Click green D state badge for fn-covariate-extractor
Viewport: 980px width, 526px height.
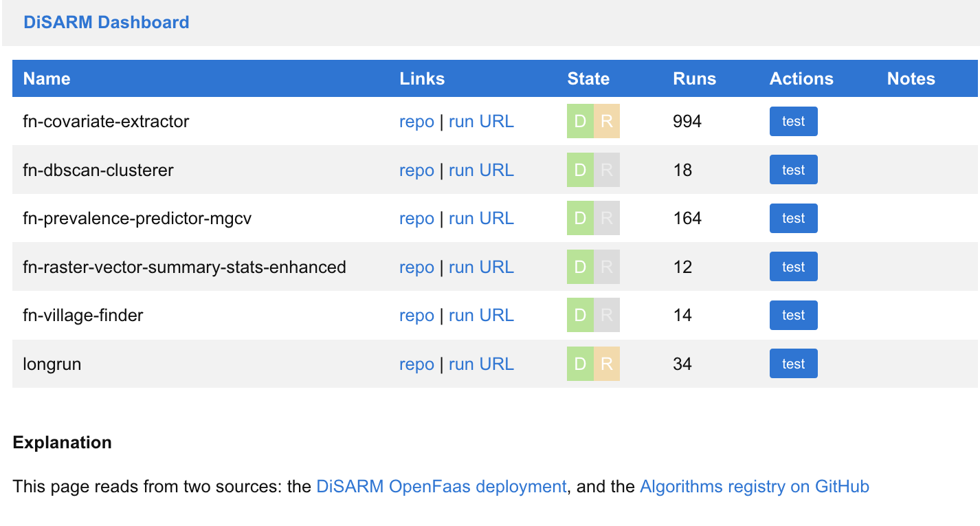click(x=580, y=122)
